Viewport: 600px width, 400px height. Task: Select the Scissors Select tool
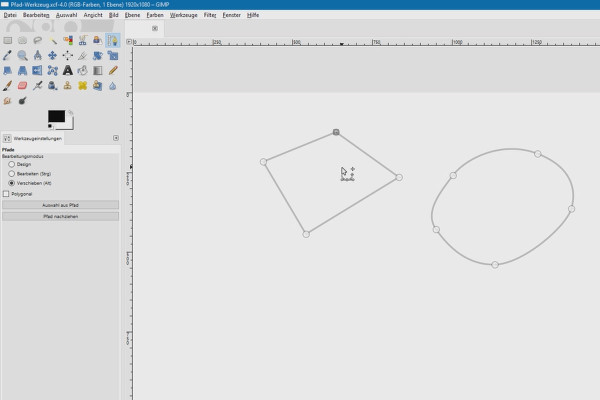tap(83, 41)
